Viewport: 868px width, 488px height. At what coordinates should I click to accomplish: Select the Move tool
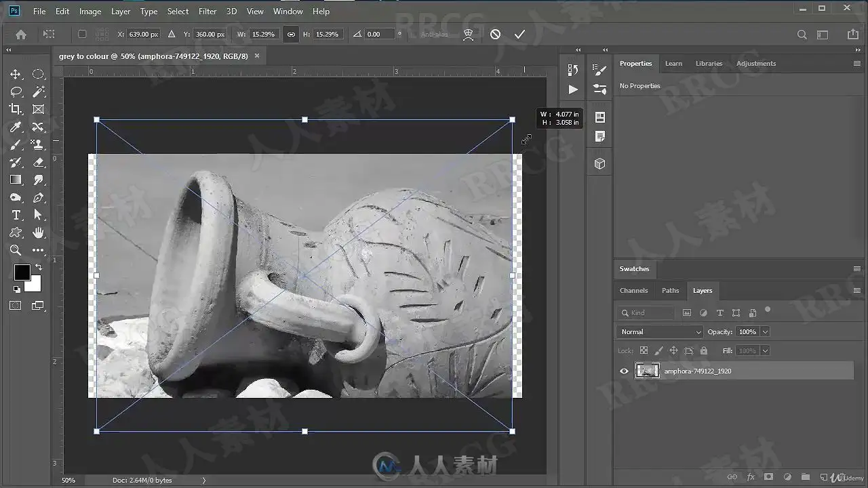tap(16, 75)
